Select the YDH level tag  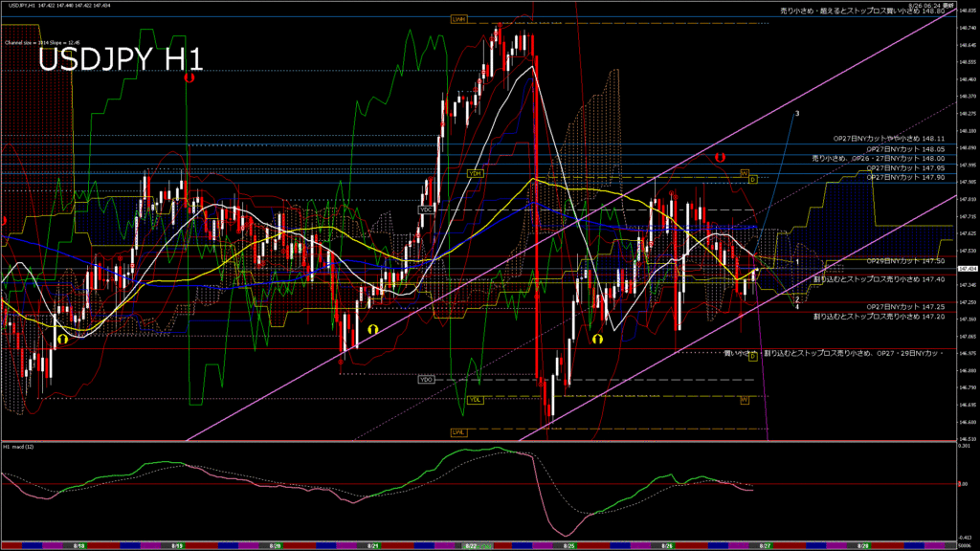[x=475, y=173]
